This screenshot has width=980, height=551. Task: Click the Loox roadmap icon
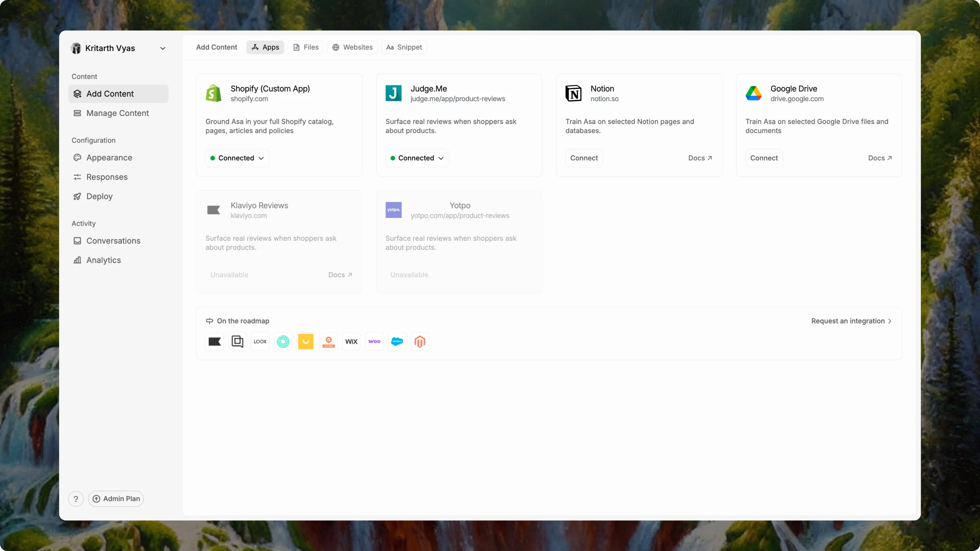[260, 342]
